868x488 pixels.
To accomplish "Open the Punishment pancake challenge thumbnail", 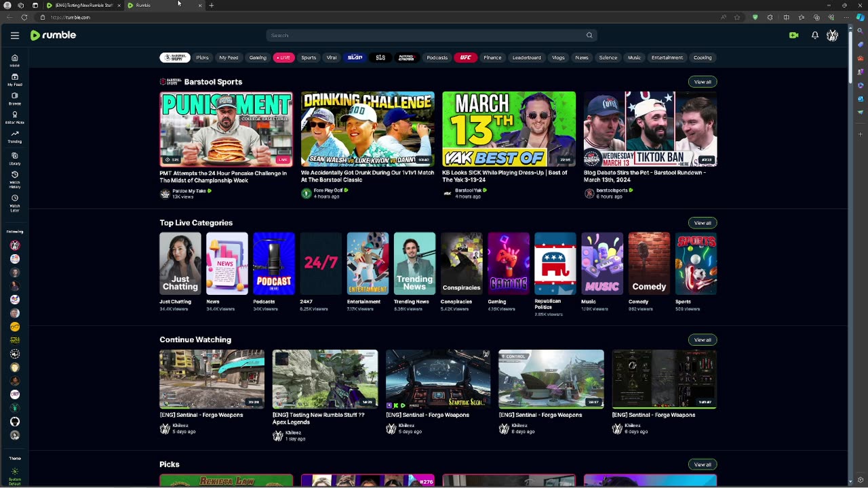I will 226,129.
